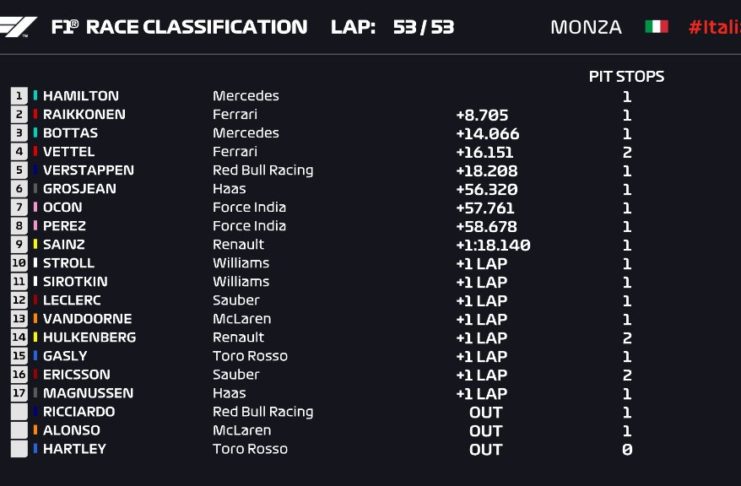Screen dimensions: 741x486
Task: Click Grosjean's +56.320 gap time
Action: (x=486, y=189)
